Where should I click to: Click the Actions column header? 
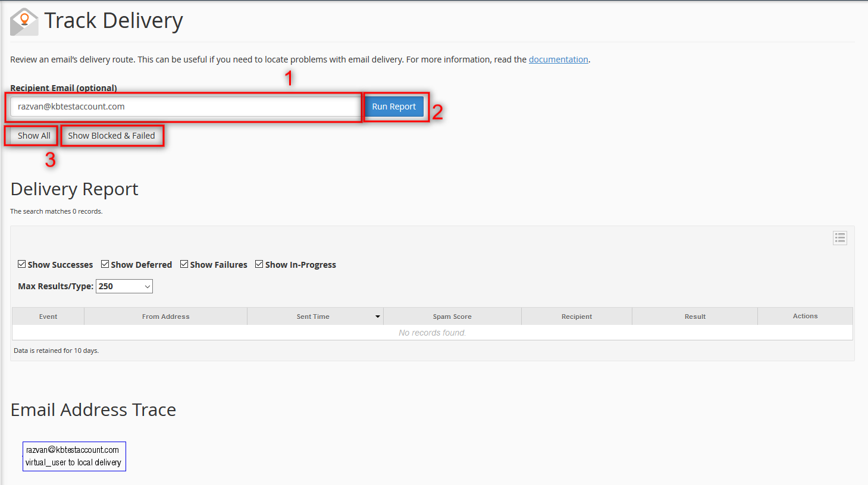tap(805, 316)
